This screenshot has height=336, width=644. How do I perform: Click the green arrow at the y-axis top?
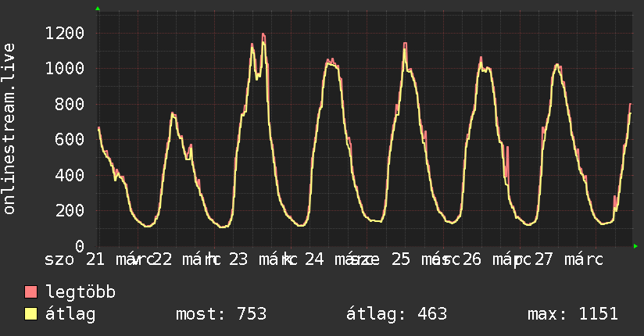click(98, 9)
